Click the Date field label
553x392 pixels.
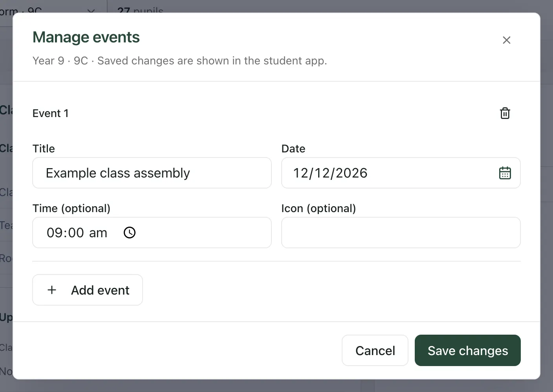click(x=293, y=148)
